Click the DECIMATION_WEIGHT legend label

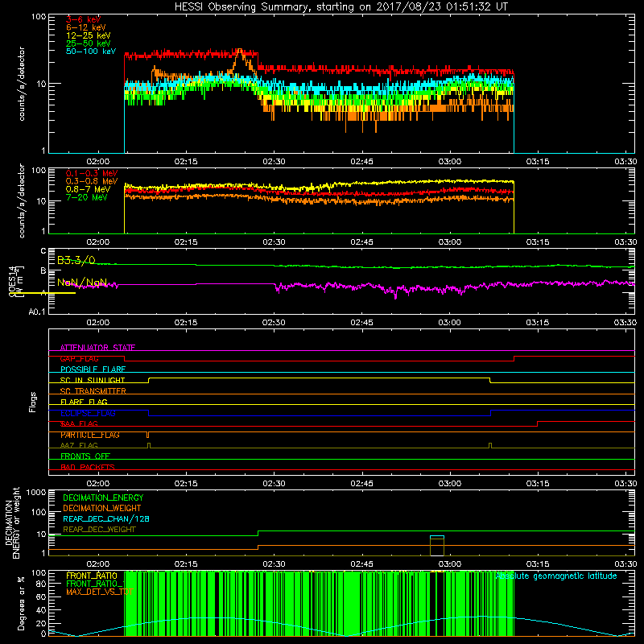click(x=102, y=509)
